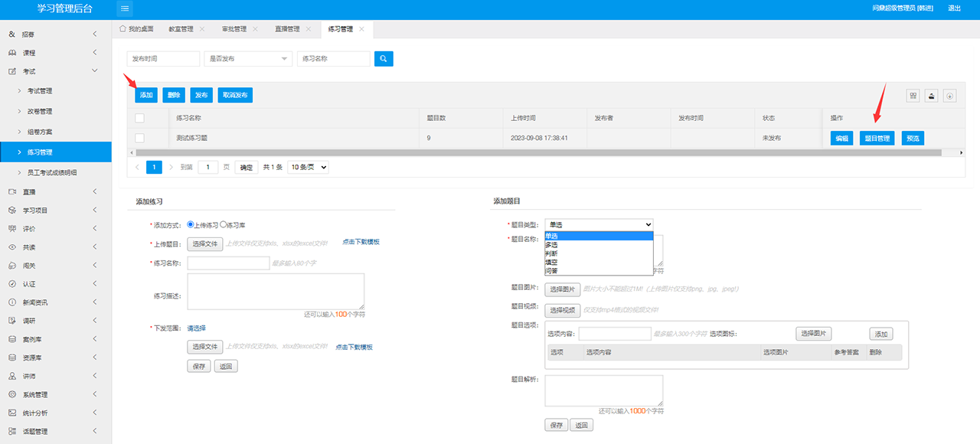
Task: Switch to the 直播管理 tab
Action: point(287,29)
